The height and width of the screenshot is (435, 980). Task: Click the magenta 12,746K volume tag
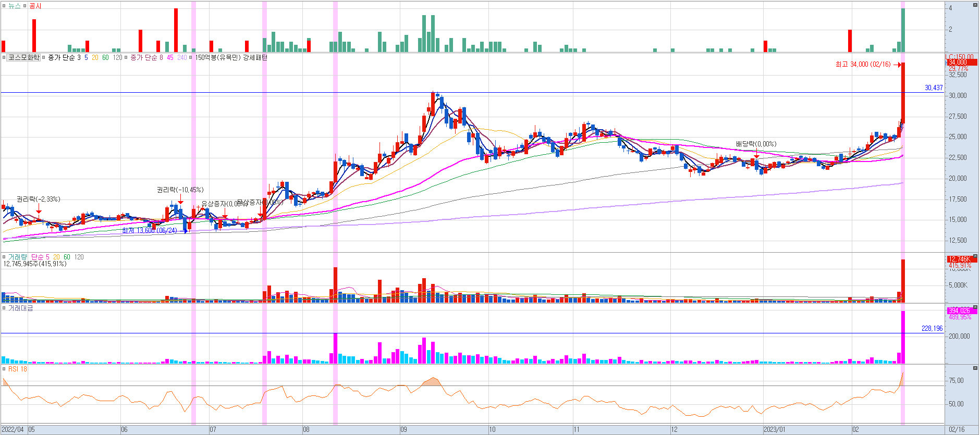point(962,259)
